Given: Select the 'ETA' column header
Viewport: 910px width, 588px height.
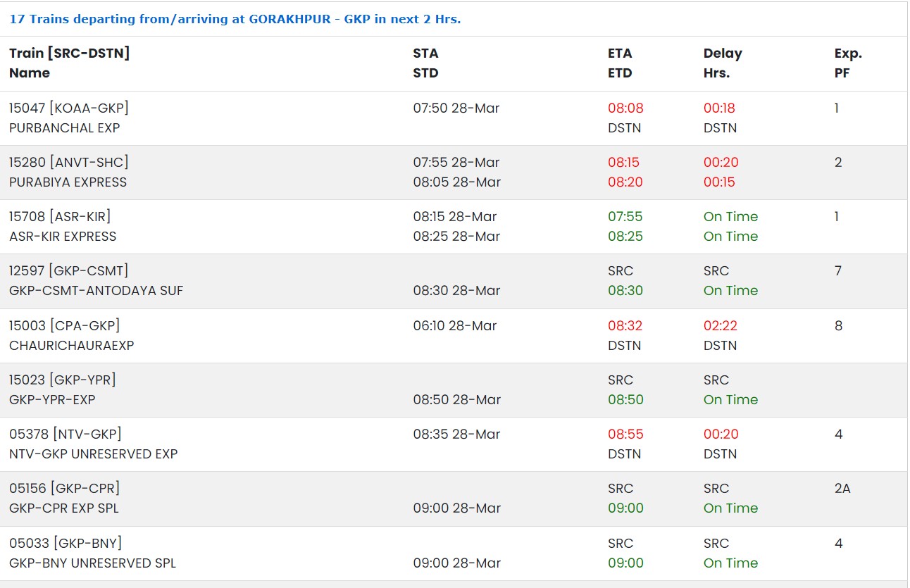Looking at the screenshot, I should [620, 54].
